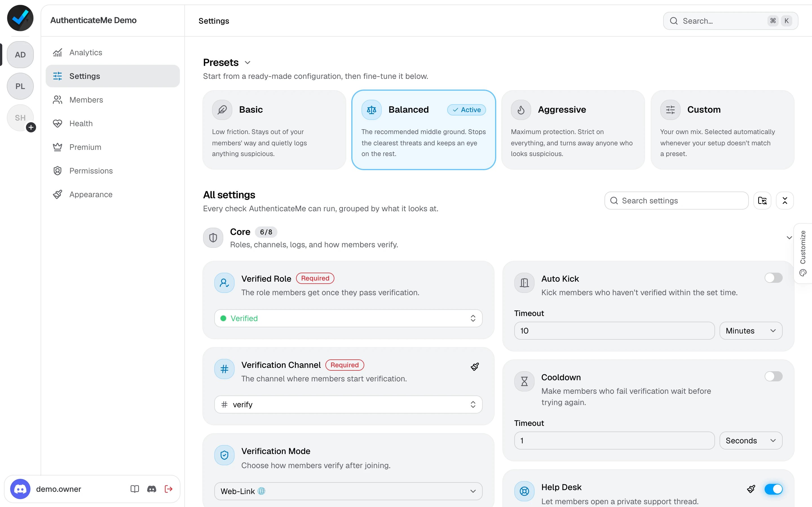Click the Discord icon in user bar
The image size is (812, 507).
coord(152,489)
